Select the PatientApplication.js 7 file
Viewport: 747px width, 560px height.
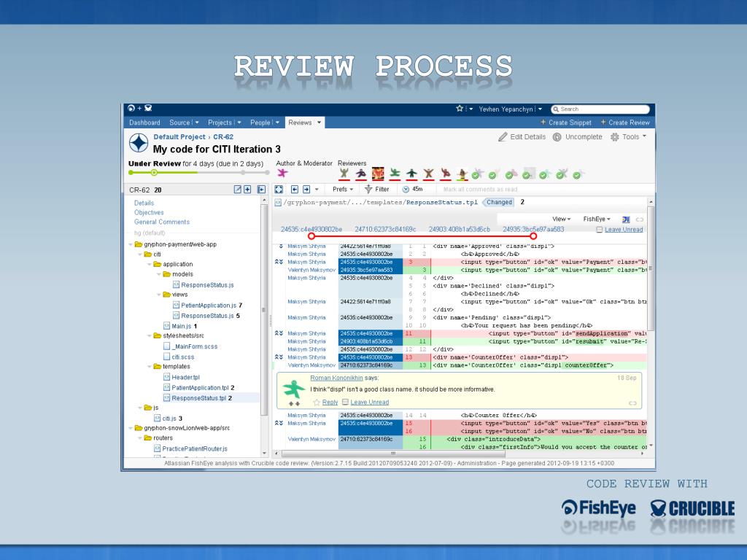pos(212,306)
